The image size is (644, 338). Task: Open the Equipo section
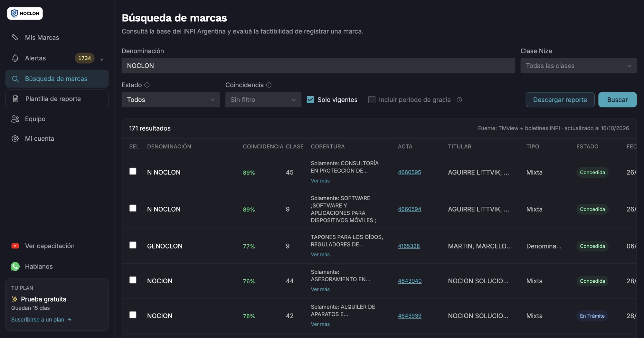coord(57,119)
